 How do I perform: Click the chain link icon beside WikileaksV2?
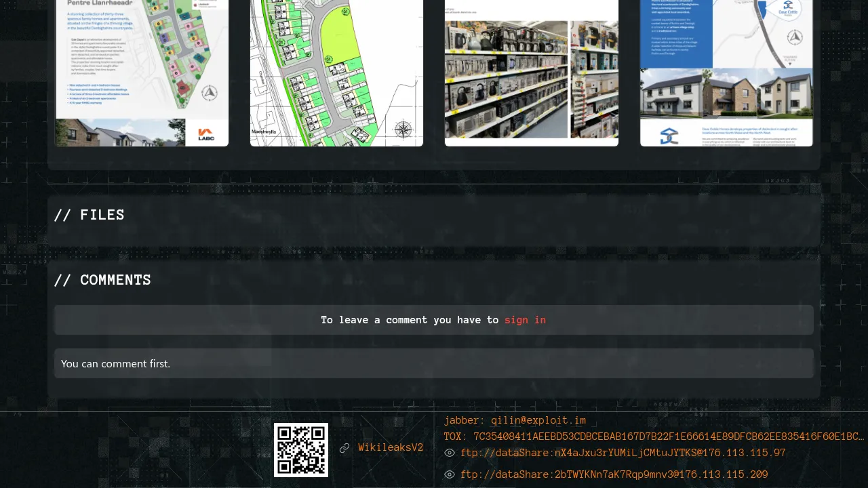pyautogui.click(x=344, y=448)
